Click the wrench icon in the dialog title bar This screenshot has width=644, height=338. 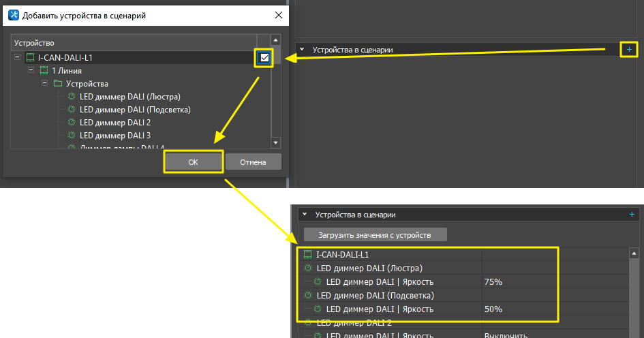(12, 14)
